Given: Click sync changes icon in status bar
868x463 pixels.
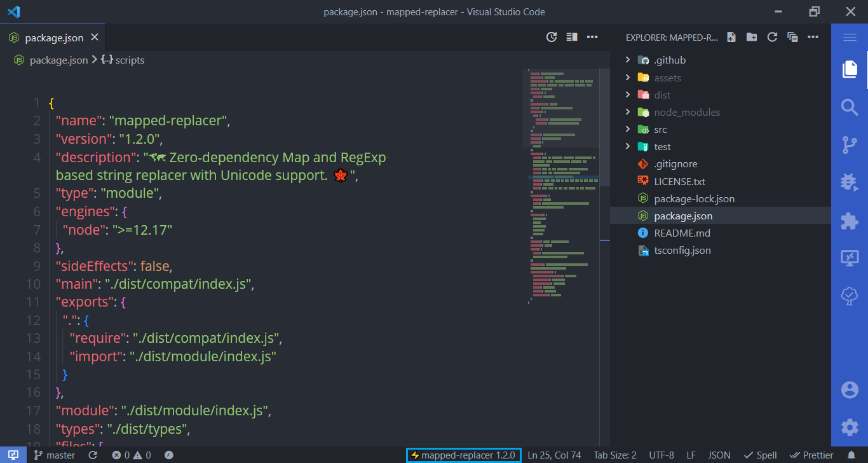Looking at the screenshot, I should pyautogui.click(x=93, y=455).
